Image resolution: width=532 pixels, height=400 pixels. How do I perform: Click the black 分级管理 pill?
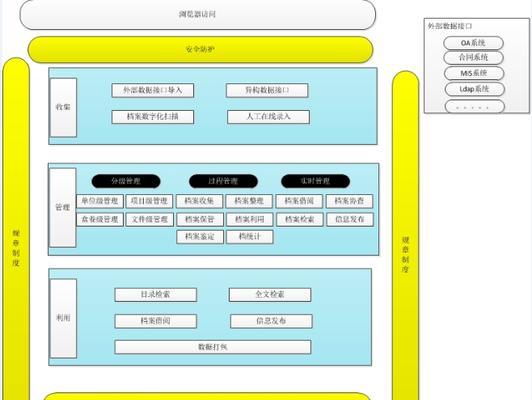[126, 181]
